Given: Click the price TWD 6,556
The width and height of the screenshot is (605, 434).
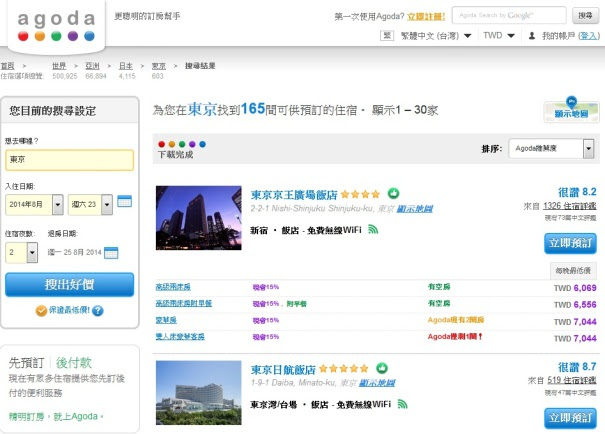Looking at the screenshot, I should click(575, 304).
